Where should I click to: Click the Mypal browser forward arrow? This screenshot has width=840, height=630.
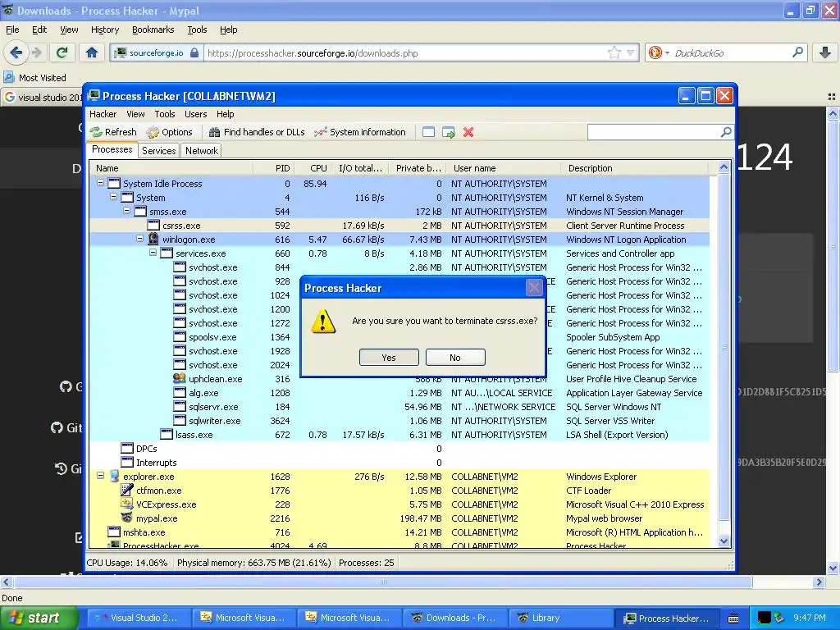point(36,52)
